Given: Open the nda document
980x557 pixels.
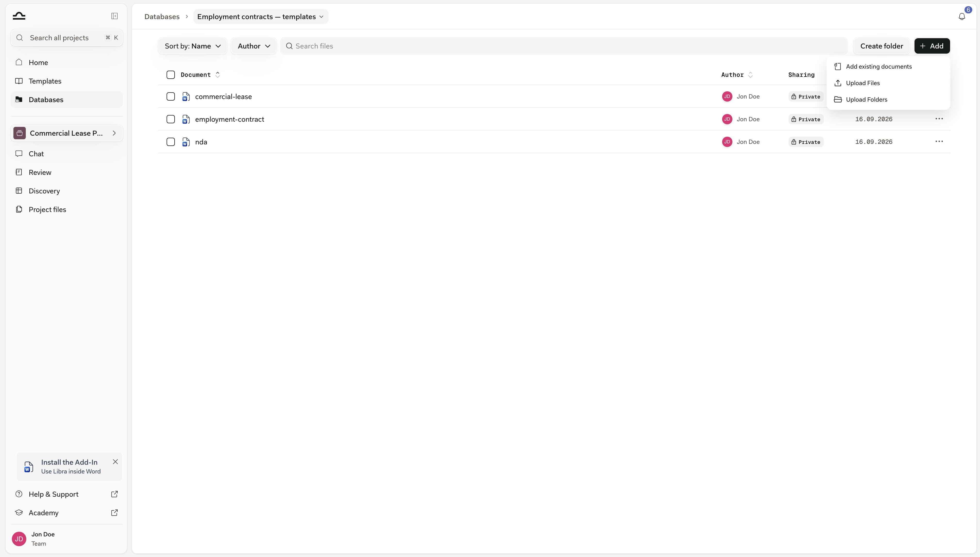Looking at the screenshot, I should pos(201,142).
